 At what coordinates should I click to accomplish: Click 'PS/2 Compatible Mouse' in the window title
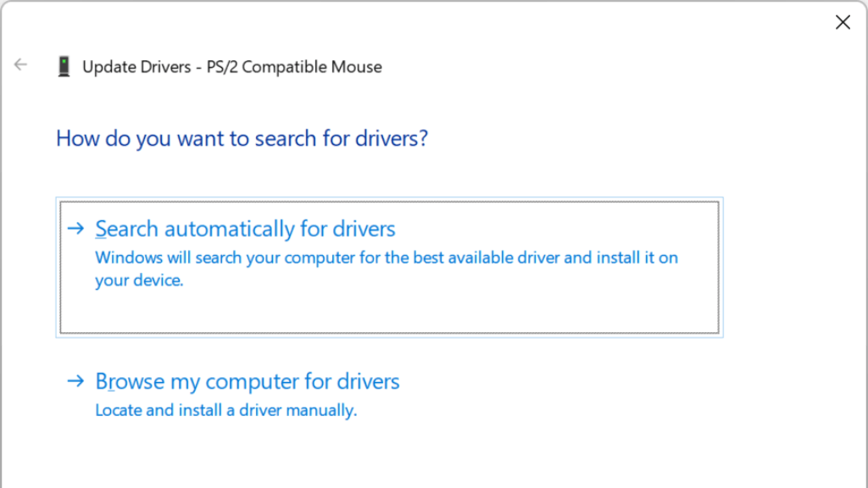pos(294,67)
